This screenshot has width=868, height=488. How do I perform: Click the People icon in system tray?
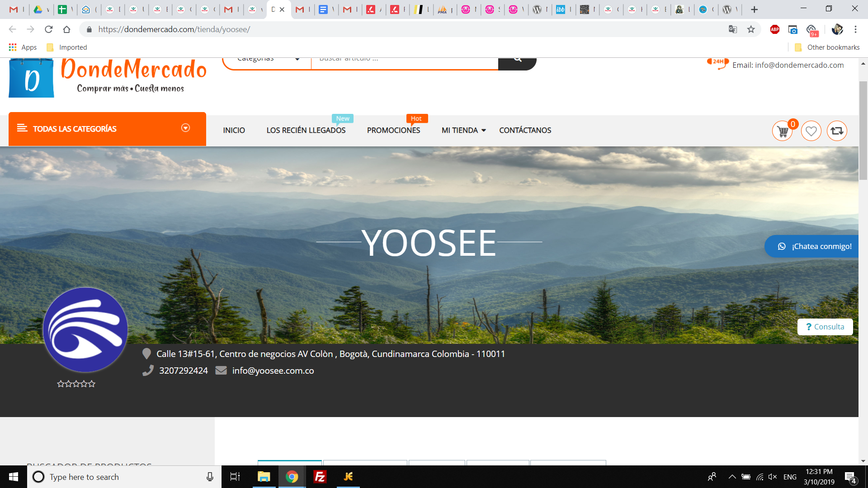pos(712,477)
